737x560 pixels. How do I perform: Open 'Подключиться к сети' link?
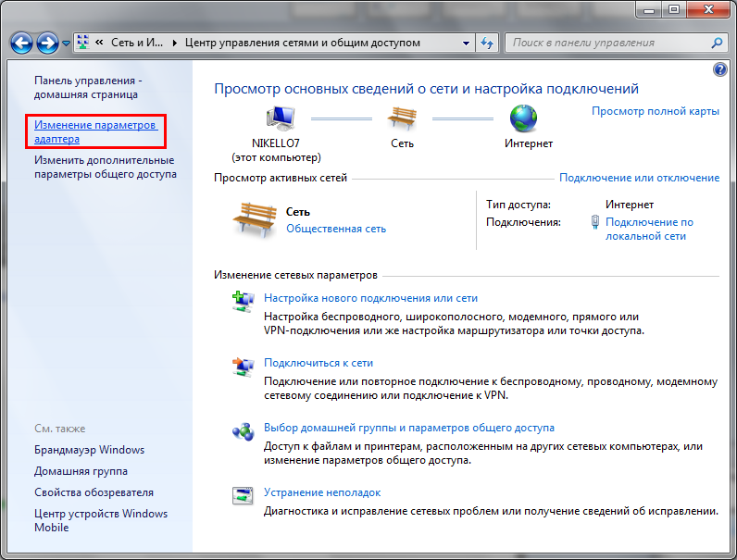tap(319, 363)
